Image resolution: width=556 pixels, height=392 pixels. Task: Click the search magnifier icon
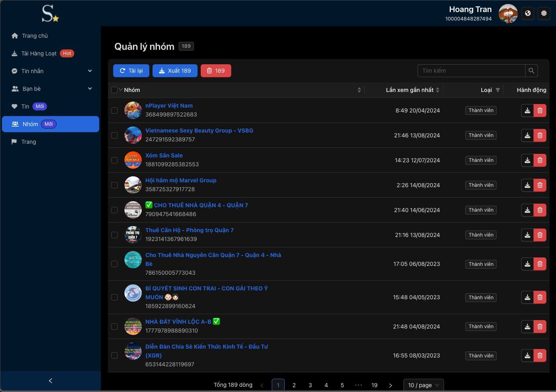(x=532, y=71)
